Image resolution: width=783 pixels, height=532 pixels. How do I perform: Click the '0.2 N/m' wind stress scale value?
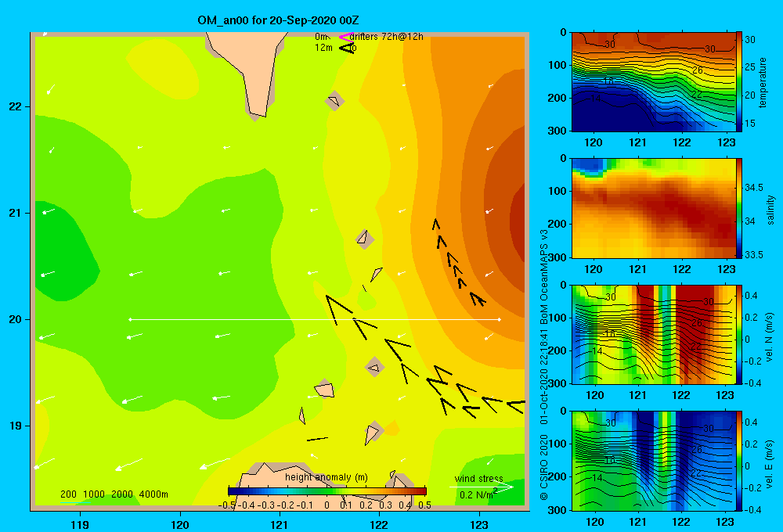click(x=476, y=494)
